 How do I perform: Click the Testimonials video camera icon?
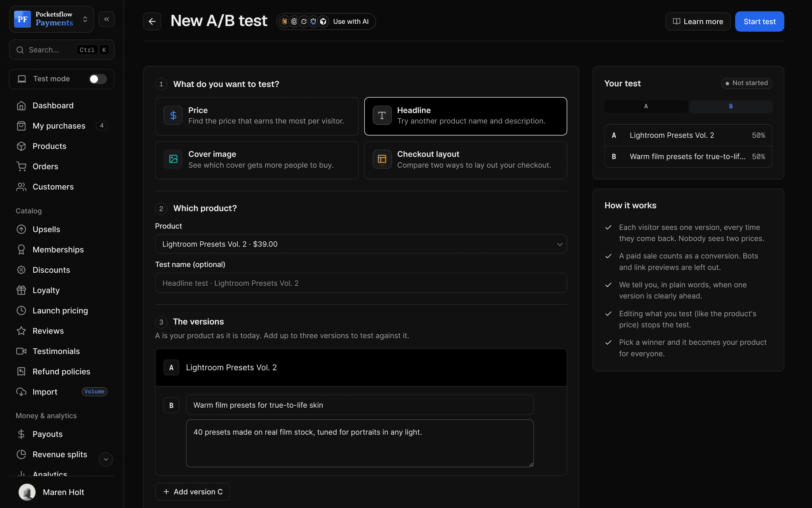(21, 351)
